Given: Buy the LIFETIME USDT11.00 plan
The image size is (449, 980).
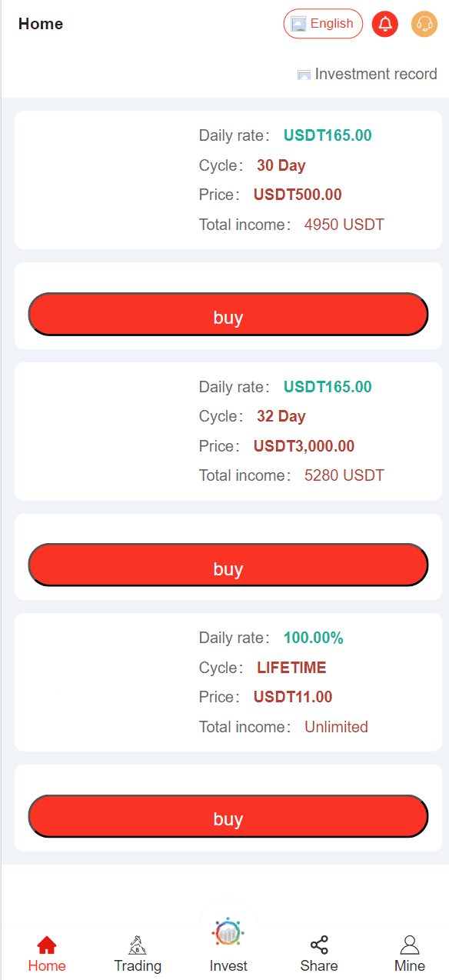Looking at the screenshot, I should pyautogui.click(x=228, y=815).
